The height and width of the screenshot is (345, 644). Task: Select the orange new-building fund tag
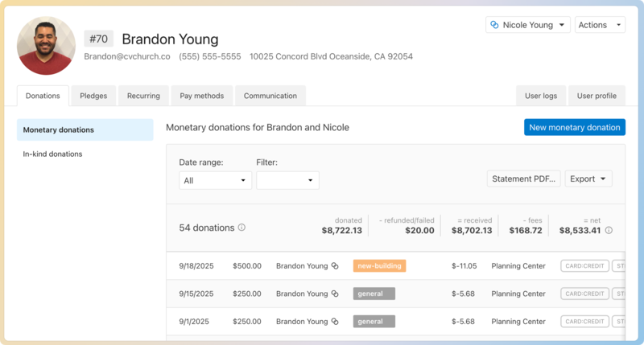pos(379,265)
